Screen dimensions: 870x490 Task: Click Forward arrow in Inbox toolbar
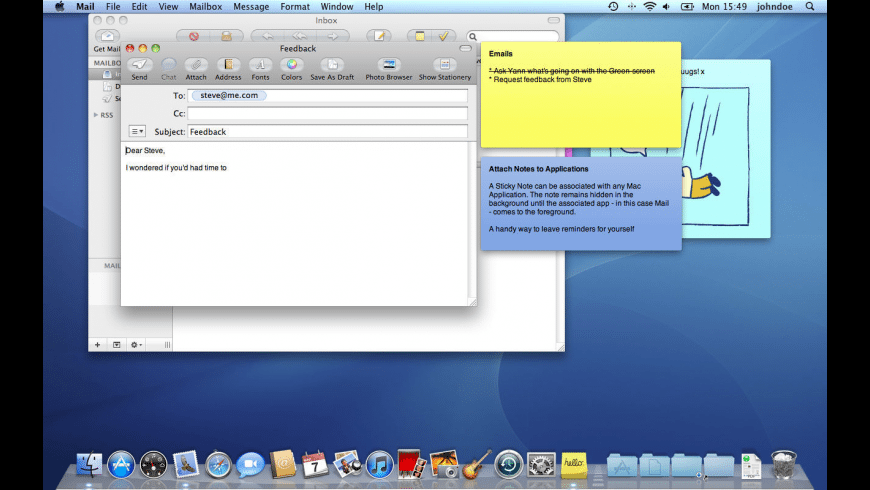(333, 36)
